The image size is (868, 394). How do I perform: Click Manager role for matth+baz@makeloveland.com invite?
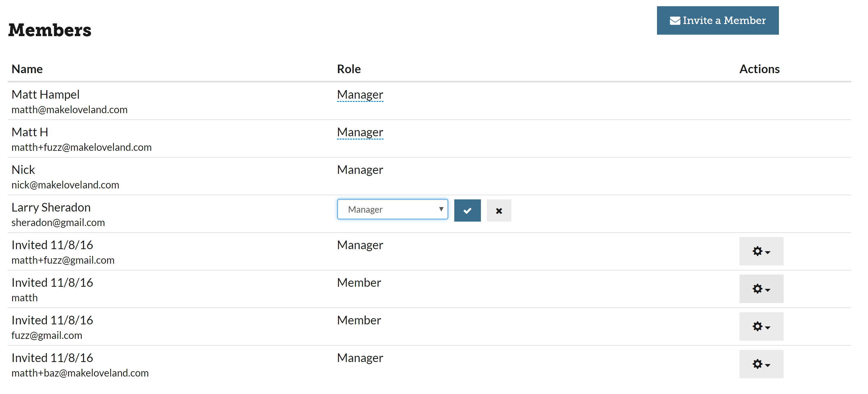tap(360, 358)
